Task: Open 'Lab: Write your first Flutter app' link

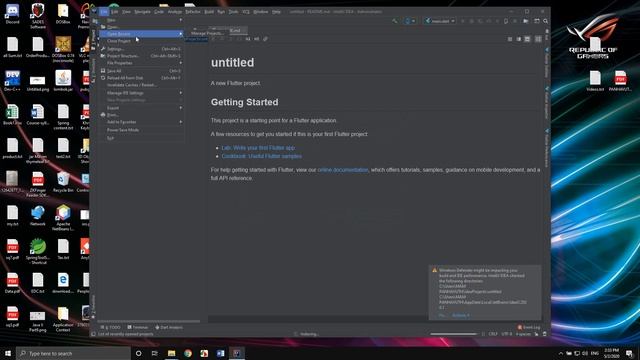Action: 258,148
